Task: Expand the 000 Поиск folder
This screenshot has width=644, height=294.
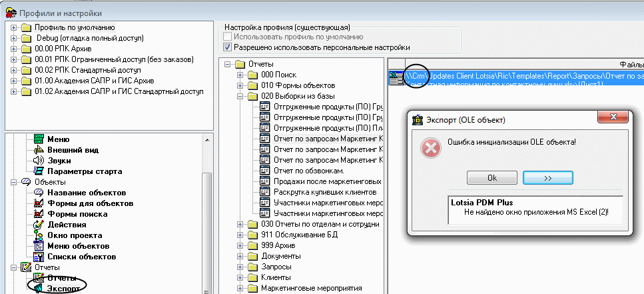Action: pyautogui.click(x=240, y=75)
